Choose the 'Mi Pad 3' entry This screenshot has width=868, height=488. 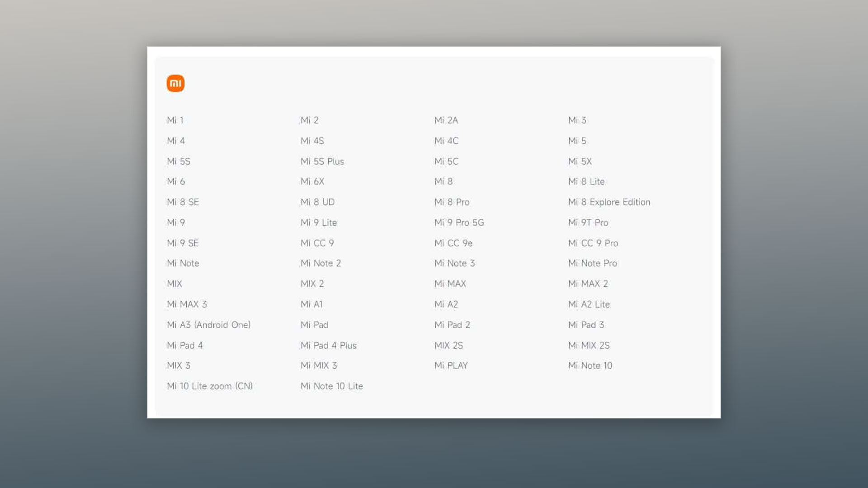[586, 325]
